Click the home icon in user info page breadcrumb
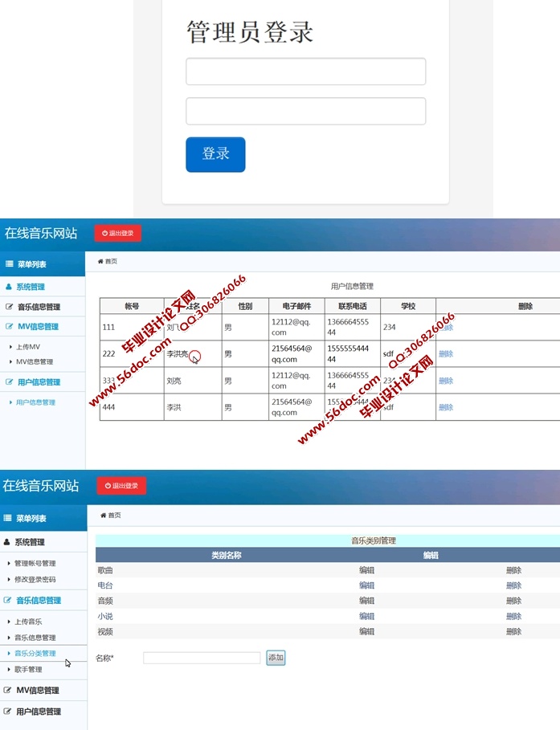 100,261
